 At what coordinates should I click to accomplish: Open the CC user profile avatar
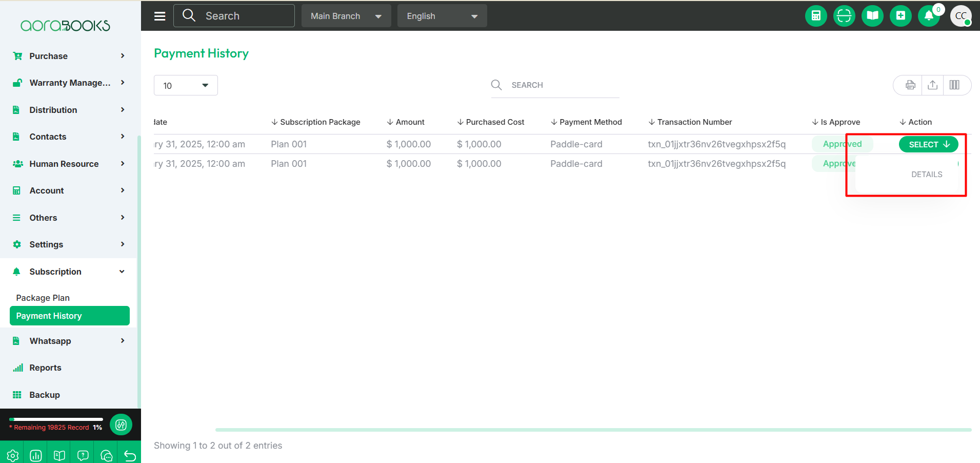(961, 16)
